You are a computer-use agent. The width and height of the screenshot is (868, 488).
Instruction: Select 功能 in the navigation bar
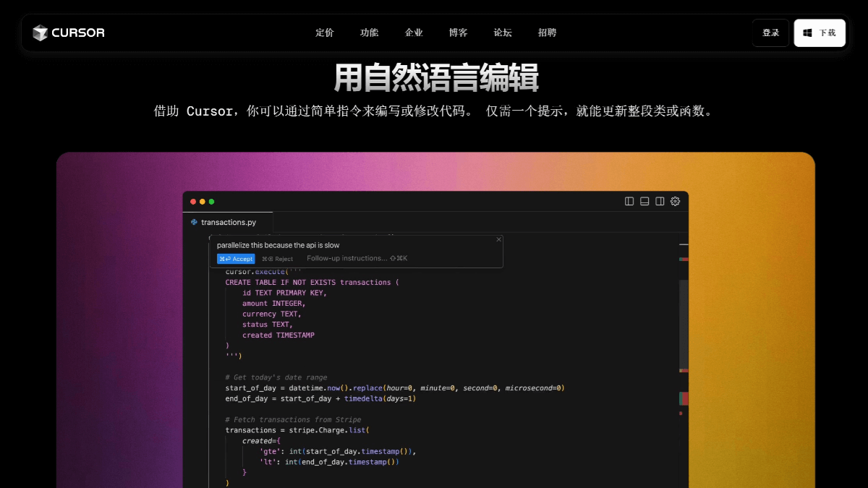pos(369,33)
